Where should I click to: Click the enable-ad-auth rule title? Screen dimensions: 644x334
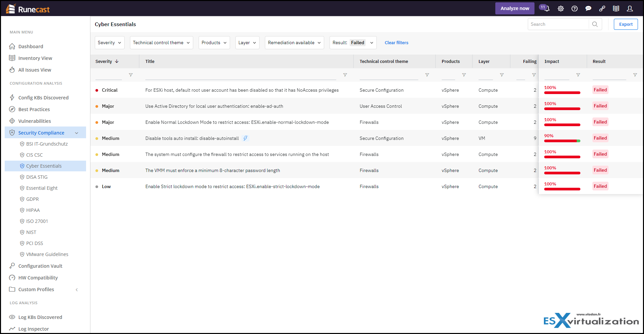click(214, 106)
